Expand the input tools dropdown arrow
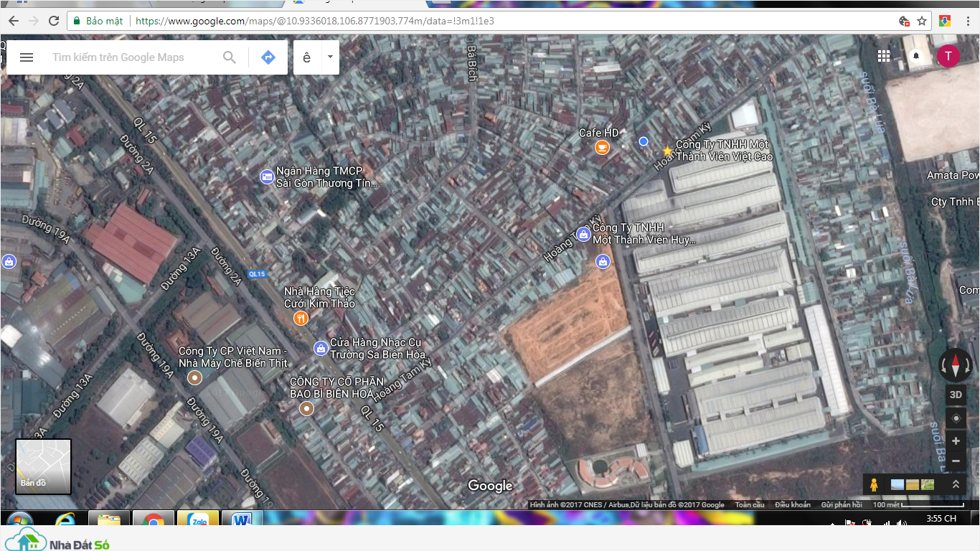The height and width of the screenshot is (551, 980). [x=330, y=57]
